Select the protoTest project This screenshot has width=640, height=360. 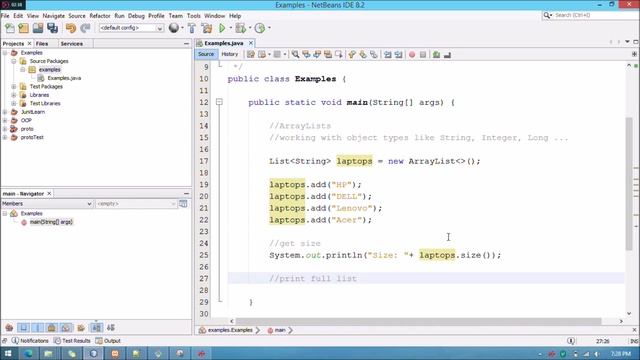point(32,137)
